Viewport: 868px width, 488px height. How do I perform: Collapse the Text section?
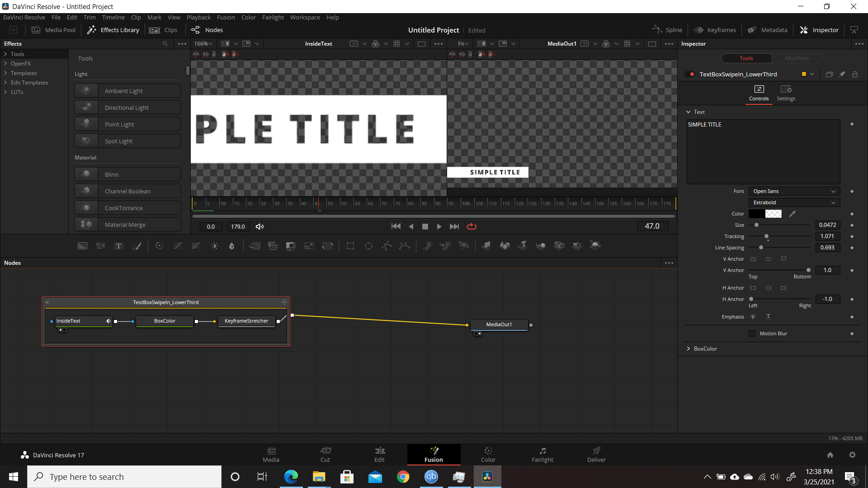point(688,112)
